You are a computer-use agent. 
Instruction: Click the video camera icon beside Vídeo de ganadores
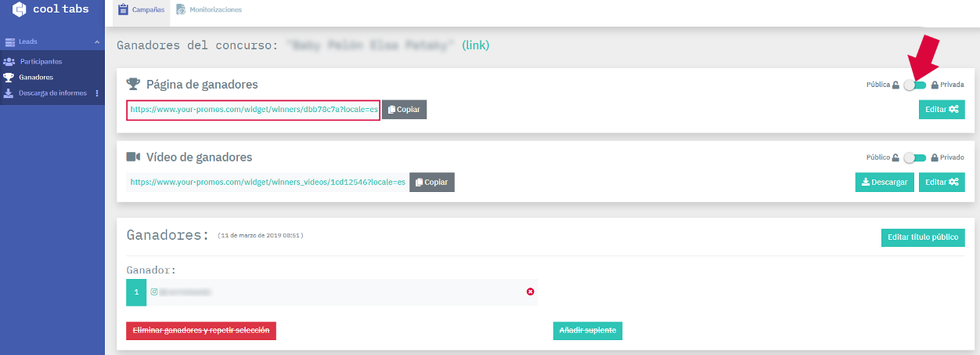[x=133, y=157]
